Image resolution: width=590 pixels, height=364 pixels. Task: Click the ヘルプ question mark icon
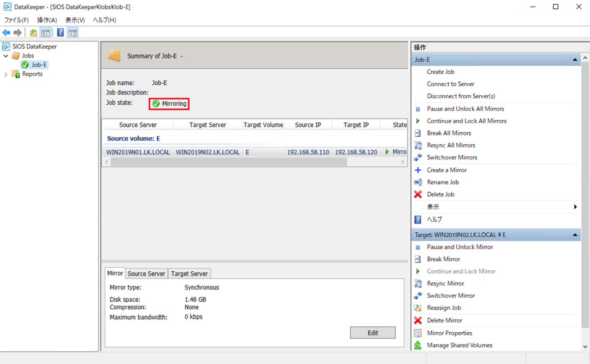coord(418,220)
